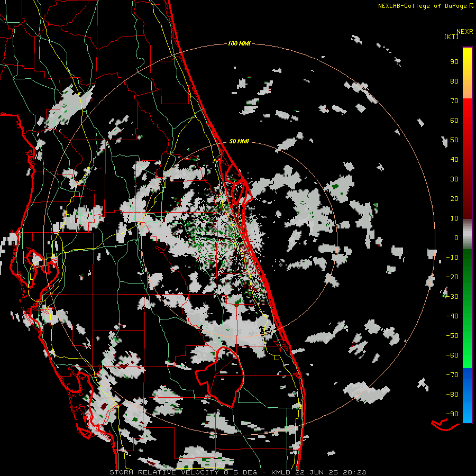
Task: Click the -30 value on the velocity scale
Action: click(x=452, y=297)
